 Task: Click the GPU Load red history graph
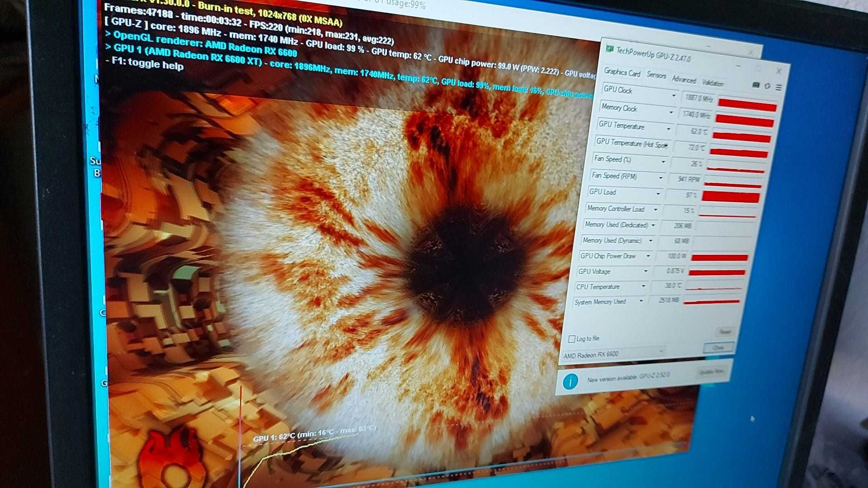[x=730, y=197]
